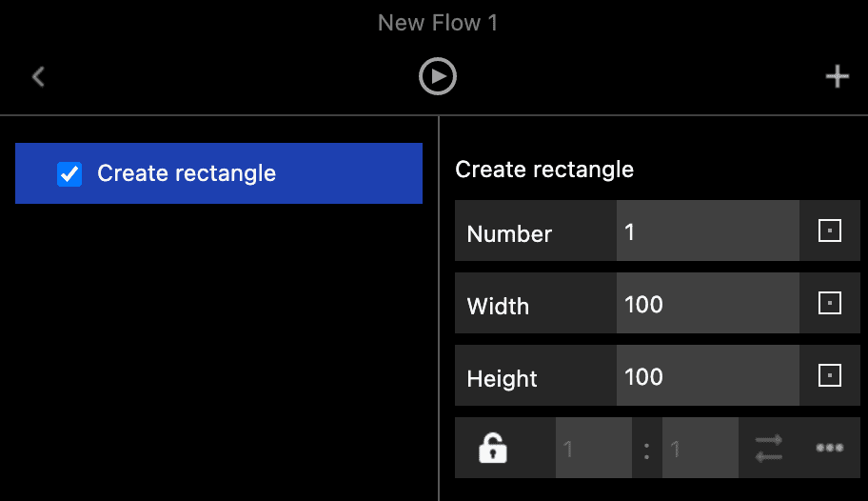Run the flow with the play button
Image resolution: width=868 pixels, height=501 pixels.
pos(438,77)
